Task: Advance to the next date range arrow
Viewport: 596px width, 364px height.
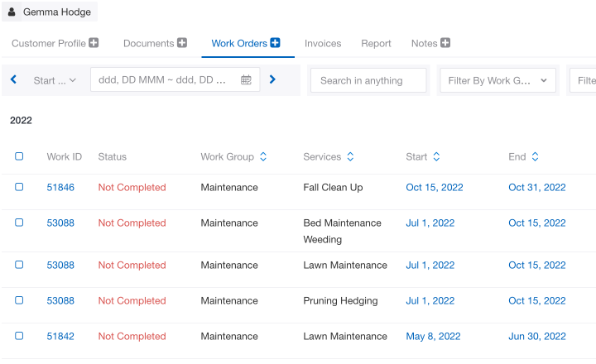Action: click(272, 79)
